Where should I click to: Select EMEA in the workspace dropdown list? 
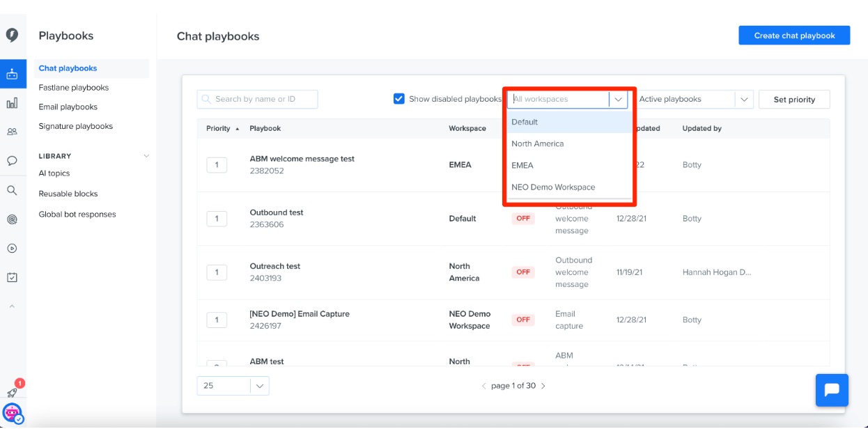[569, 165]
